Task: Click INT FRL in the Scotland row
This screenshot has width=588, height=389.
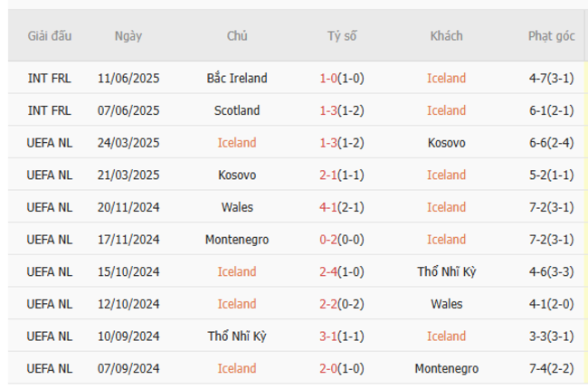Action: click(50, 110)
